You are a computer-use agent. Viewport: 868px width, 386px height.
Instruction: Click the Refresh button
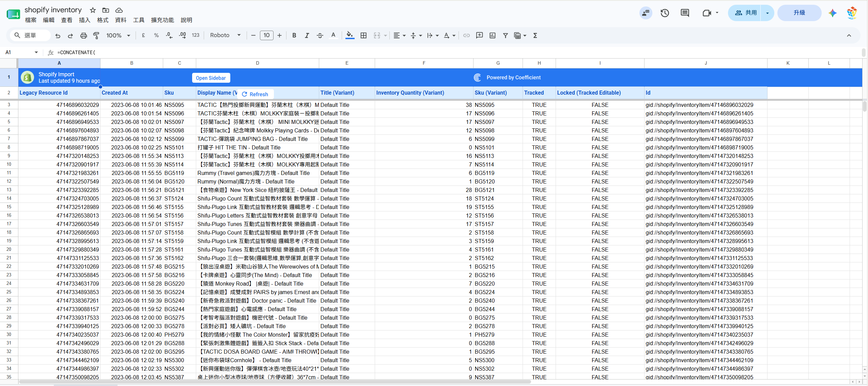pyautogui.click(x=255, y=94)
